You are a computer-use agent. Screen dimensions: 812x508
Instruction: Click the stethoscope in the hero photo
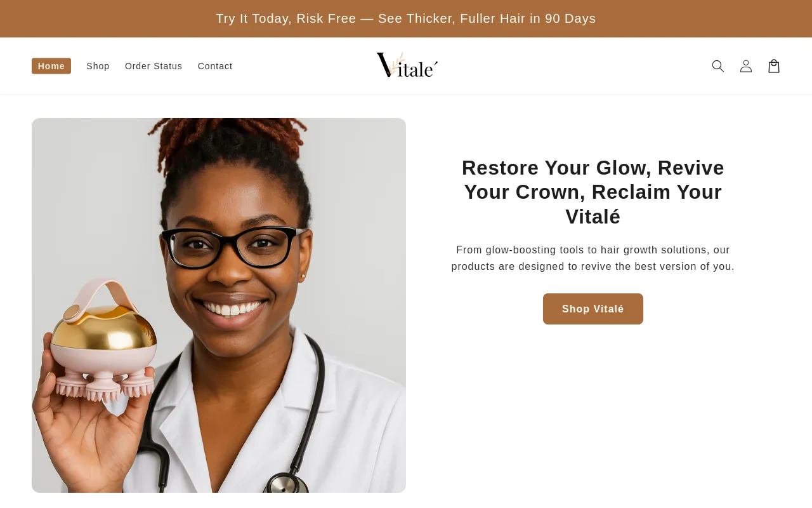(x=254, y=444)
